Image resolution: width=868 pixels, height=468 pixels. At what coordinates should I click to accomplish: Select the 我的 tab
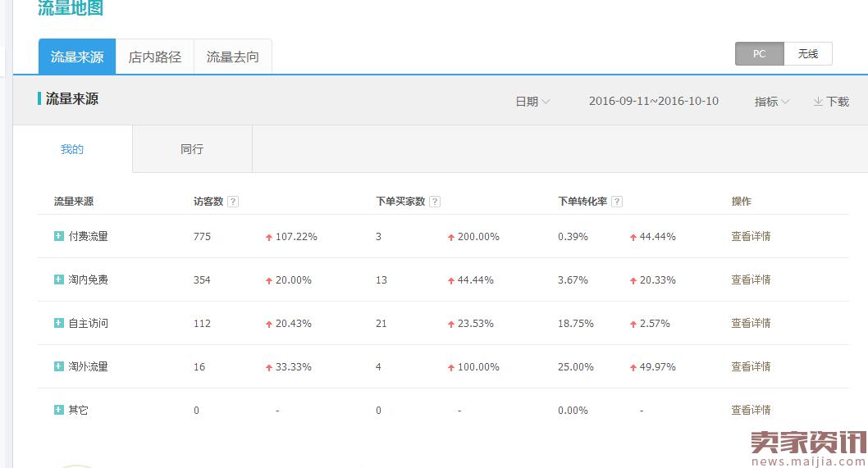click(x=72, y=149)
